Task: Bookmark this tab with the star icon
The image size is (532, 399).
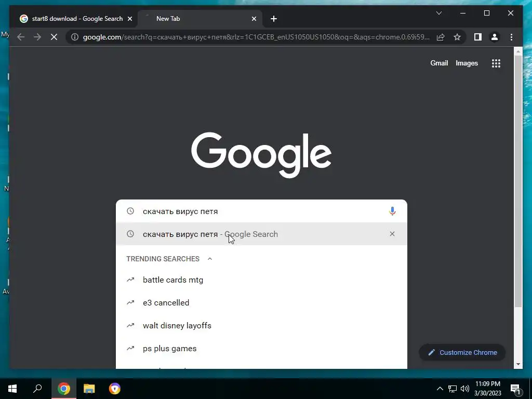Action: (x=457, y=37)
